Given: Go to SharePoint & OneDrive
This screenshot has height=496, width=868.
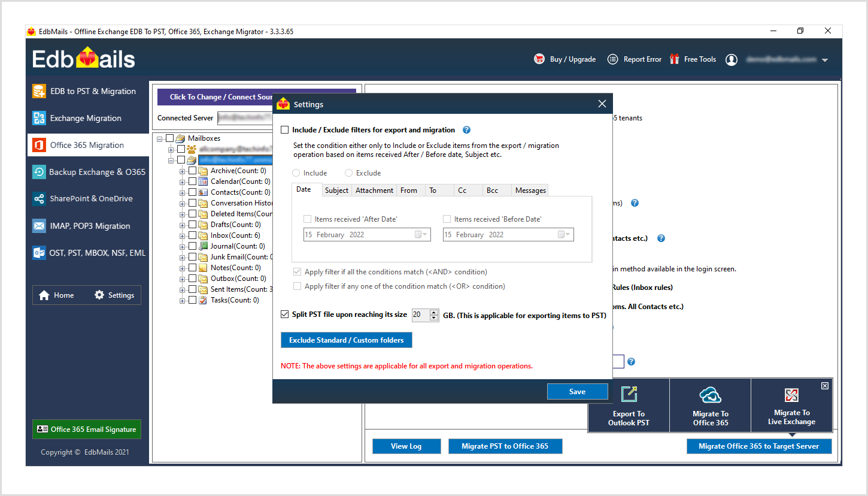Looking at the screenshot, I should pyautogui.click(x=88, y=198).
